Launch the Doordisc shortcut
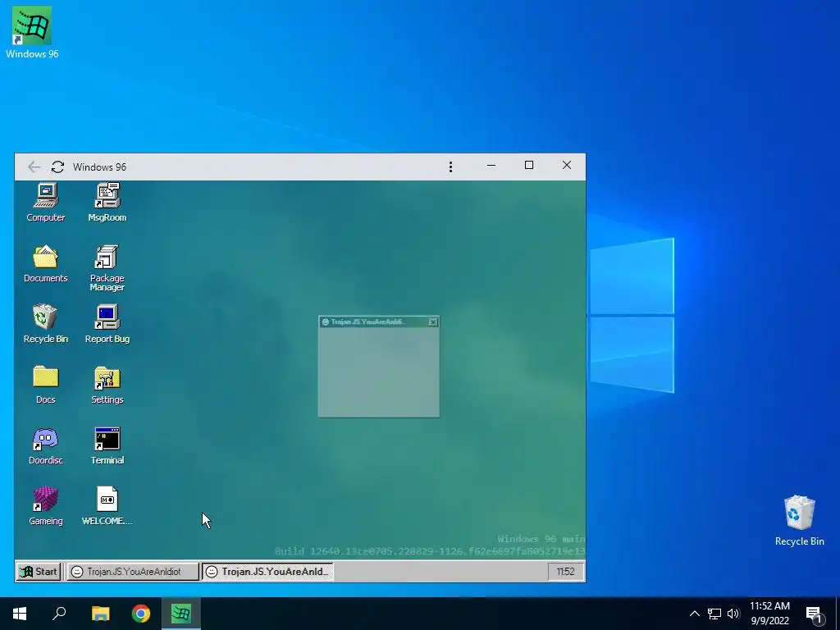Image resolution: width=840 pixels, height=630 pixels. click(x=46, y=445)
